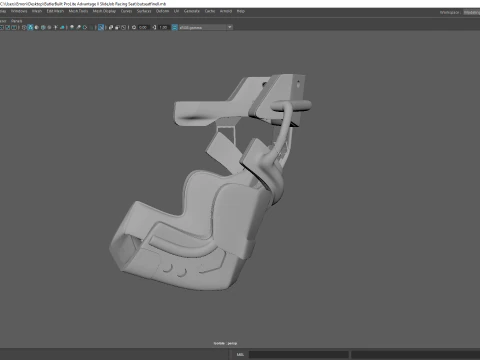Click the command output field next to MEL input
Viewport: 480px width, 360px height.
(416, 354)
